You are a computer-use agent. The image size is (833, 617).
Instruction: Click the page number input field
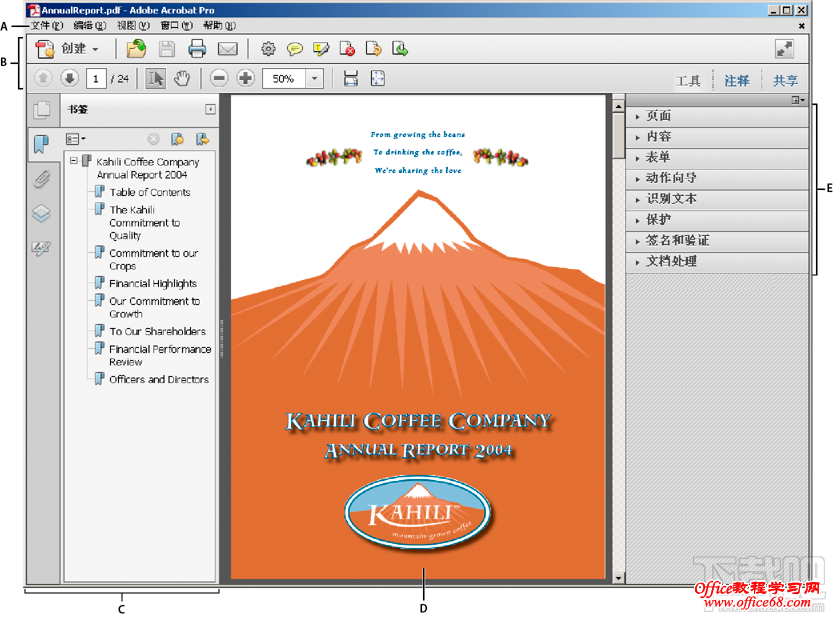(95, 79)
